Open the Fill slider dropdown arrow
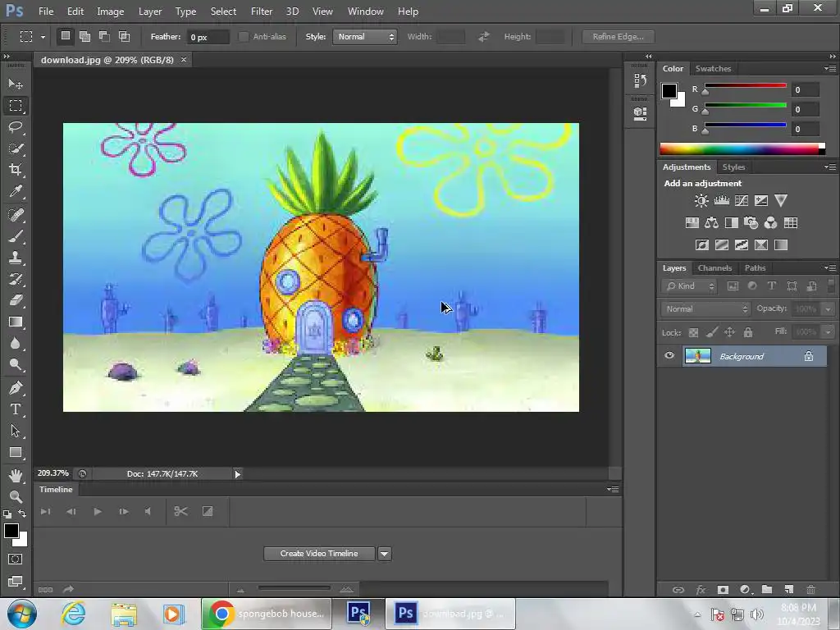The height and width of the screenshot is (630, 840). 829,332
